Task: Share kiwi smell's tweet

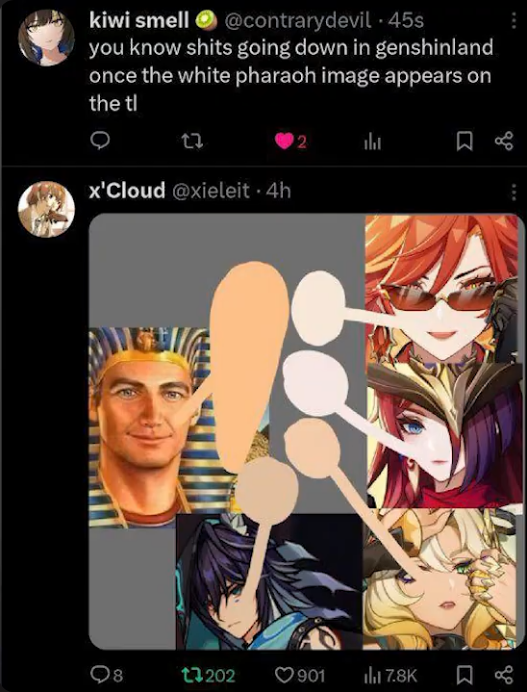Action: click(x=504, y=141)
